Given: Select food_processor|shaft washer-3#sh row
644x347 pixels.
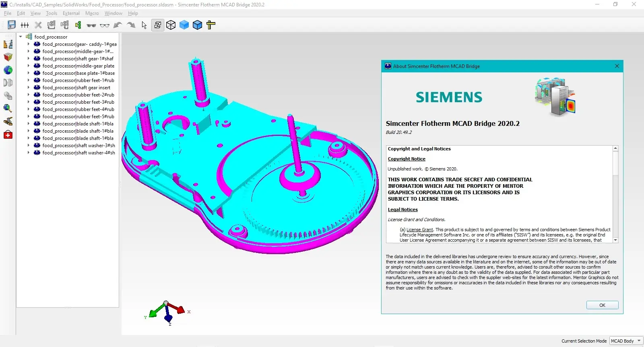Looking at the screenshot, I should (x=79, y=146).
